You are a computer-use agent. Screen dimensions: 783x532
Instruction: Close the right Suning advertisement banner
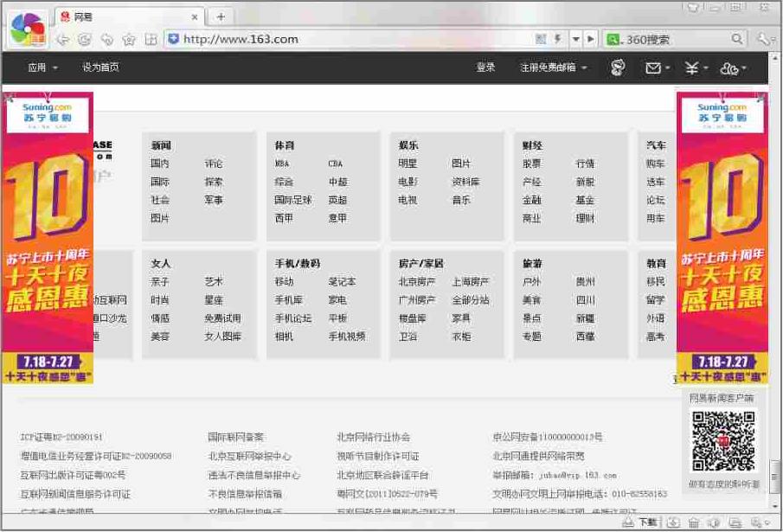pos(761,97)
